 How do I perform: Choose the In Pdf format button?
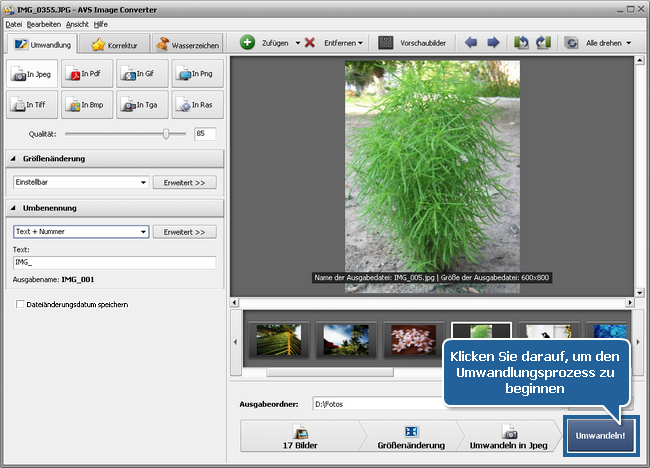87,74
